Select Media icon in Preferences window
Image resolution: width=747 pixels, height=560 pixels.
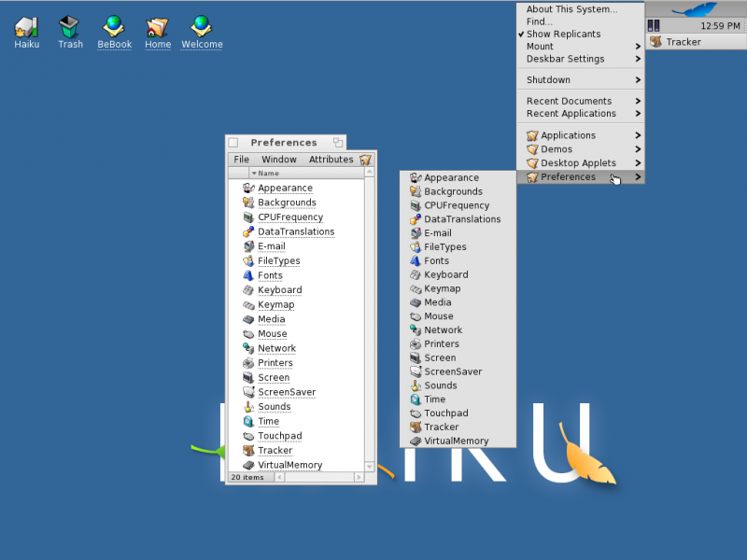coord(248,319)
